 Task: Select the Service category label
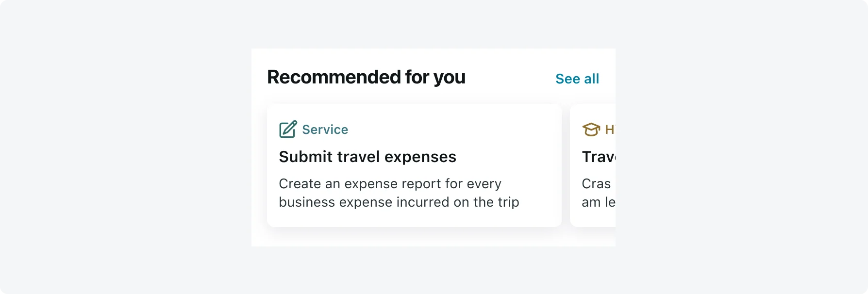325,130
